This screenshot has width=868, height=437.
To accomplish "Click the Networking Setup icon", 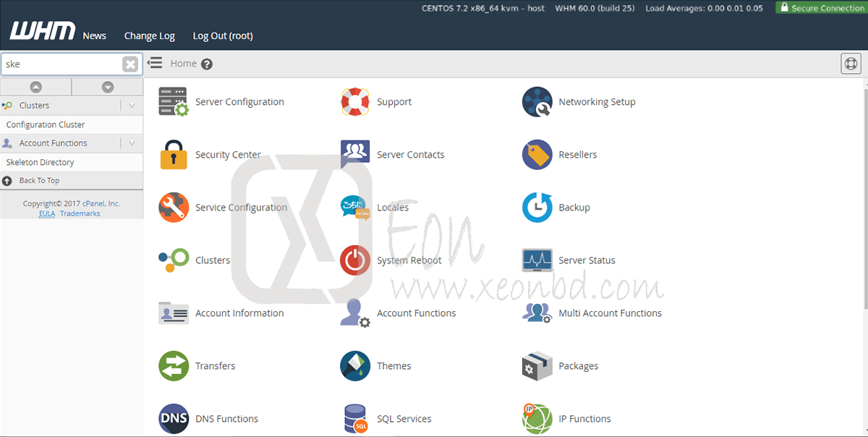I will click(x=537, y=102).
